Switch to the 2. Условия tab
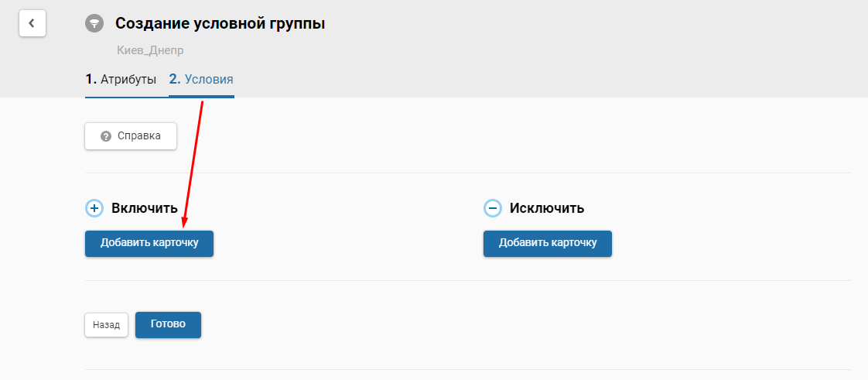Viewport: 868px width, 380px height. (x=201, y=79)
